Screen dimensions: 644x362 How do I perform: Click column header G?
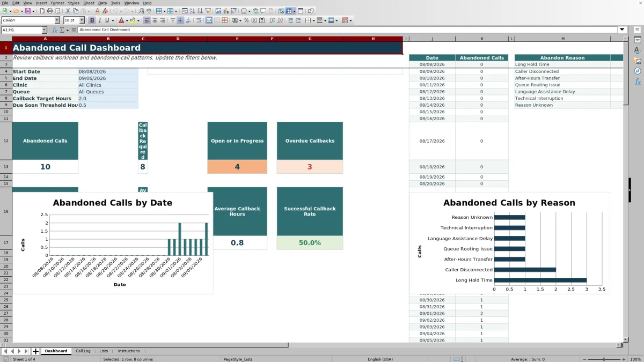click(310, 39)
